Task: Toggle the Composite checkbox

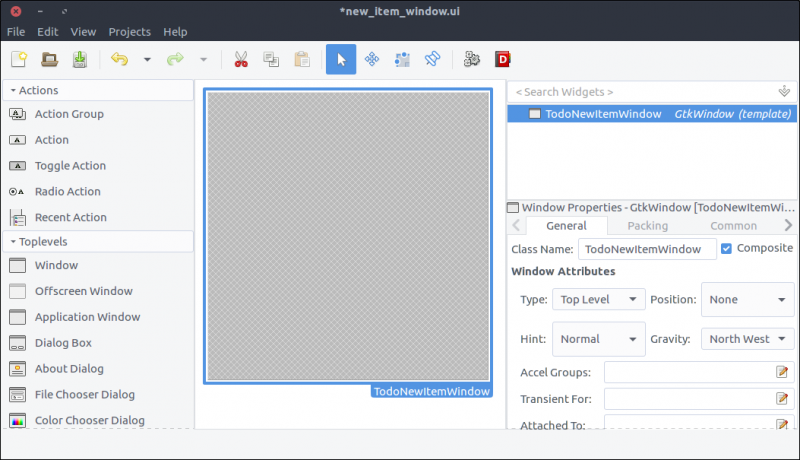Action: pyautogui.click(x=727, y=248)
